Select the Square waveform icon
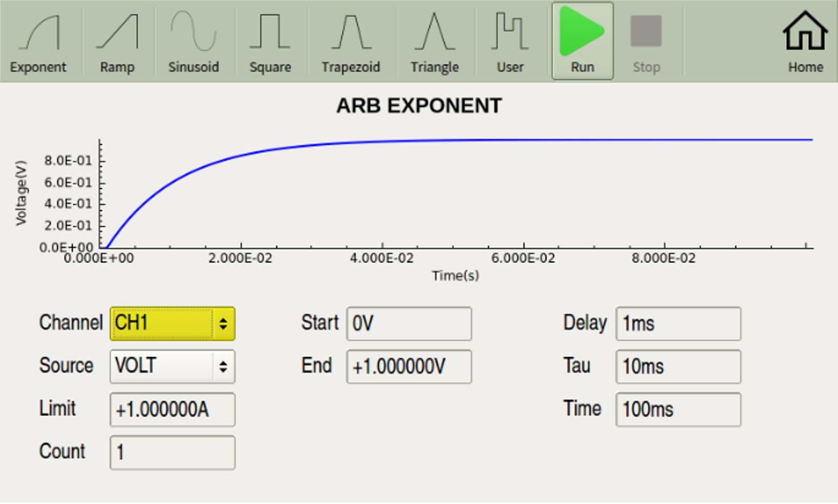The width and height of the screenshot is (838, 504). pyautogui.click(x=270, y=42)
